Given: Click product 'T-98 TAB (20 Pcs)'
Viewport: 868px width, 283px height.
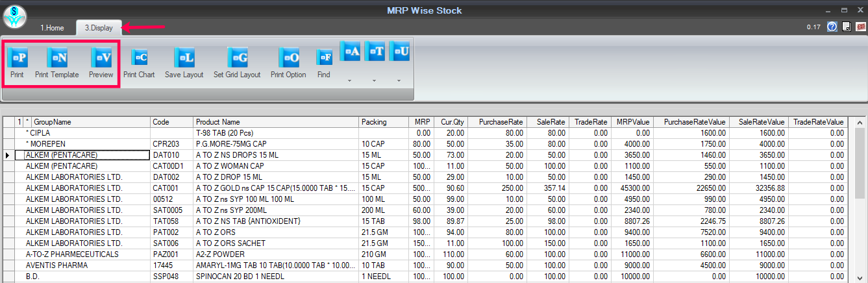Looking at the screenshot, I should pos(277,133).
